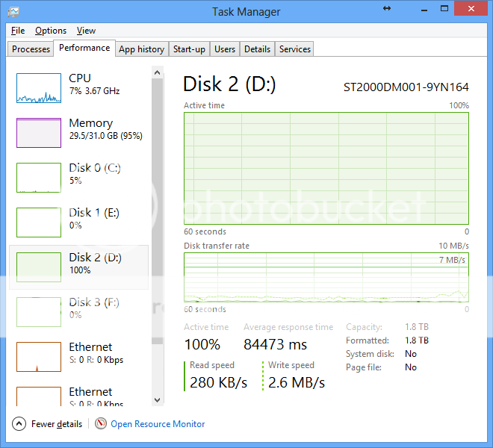Open the Options menu
Screen dimensions: 493x448
click(51, 31)
